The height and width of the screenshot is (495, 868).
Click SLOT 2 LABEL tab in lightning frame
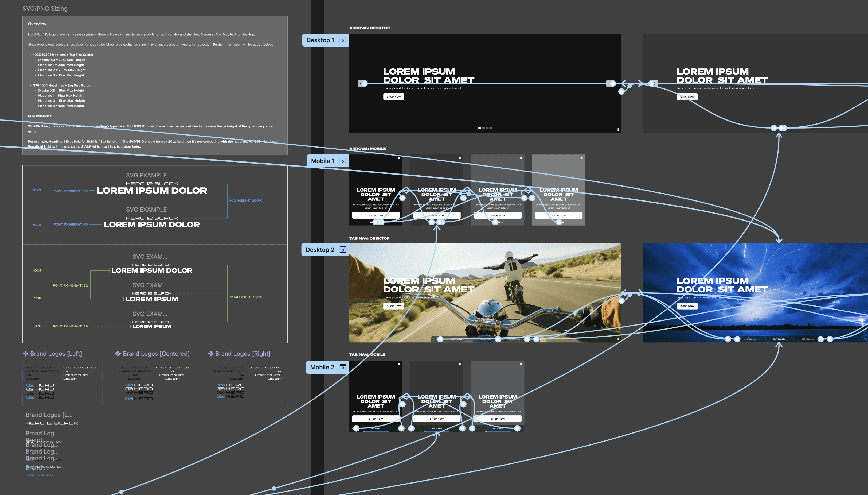pos(779,339)
